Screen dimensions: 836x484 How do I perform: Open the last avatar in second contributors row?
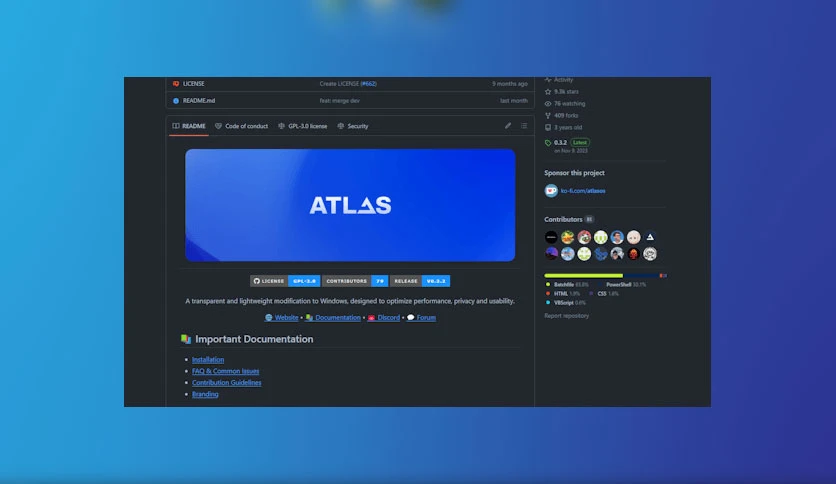[650, 254]
